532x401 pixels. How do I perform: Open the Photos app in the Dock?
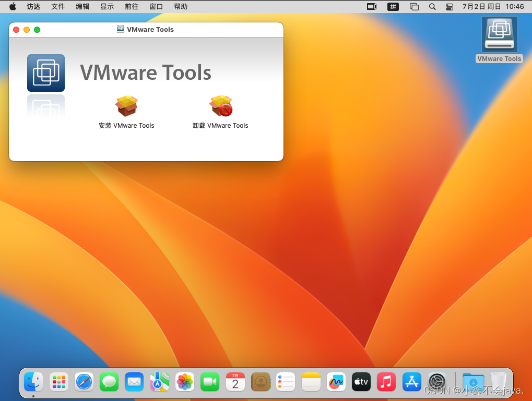tap(185, 382)
